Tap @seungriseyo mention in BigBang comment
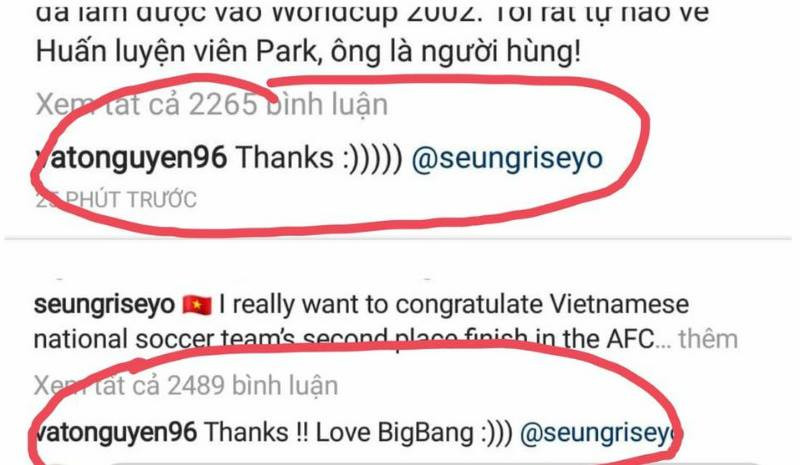The width and height of the screenshot is (800, 465). point(601,433)
